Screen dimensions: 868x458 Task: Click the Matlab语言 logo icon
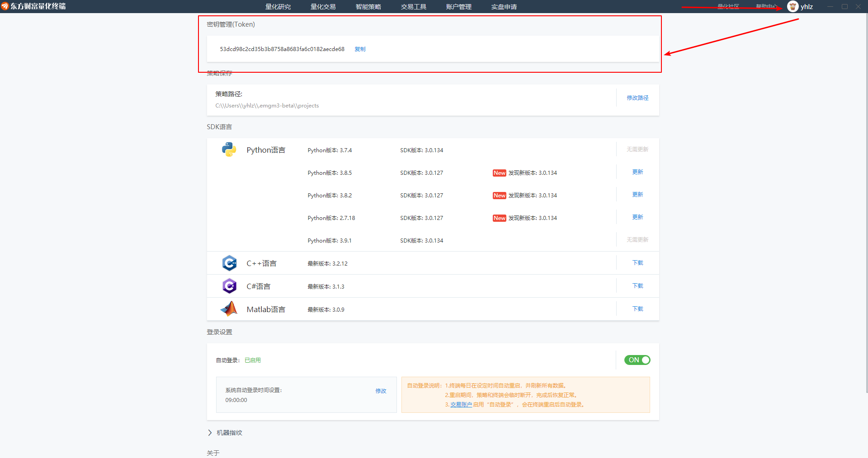tap(229, 309)
